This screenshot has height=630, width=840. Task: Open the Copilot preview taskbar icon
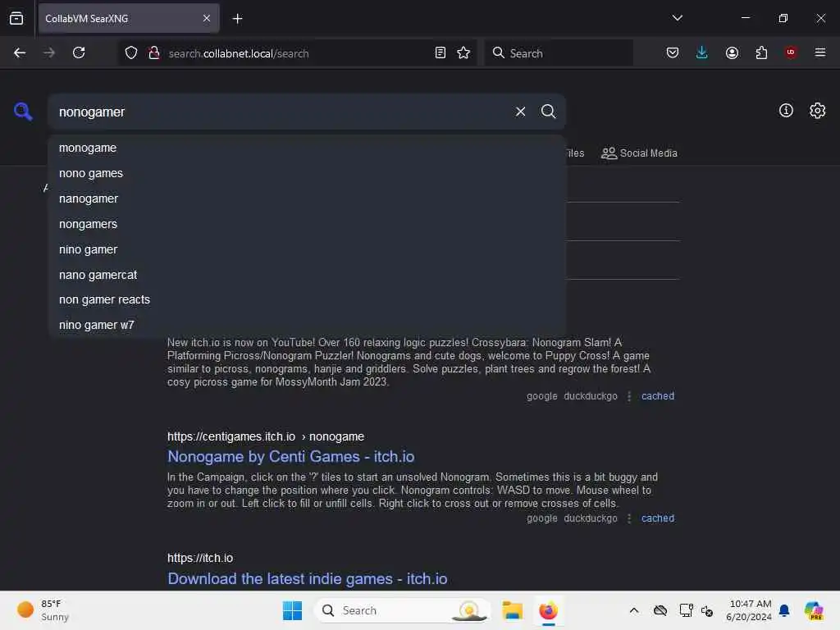[814, 610]
